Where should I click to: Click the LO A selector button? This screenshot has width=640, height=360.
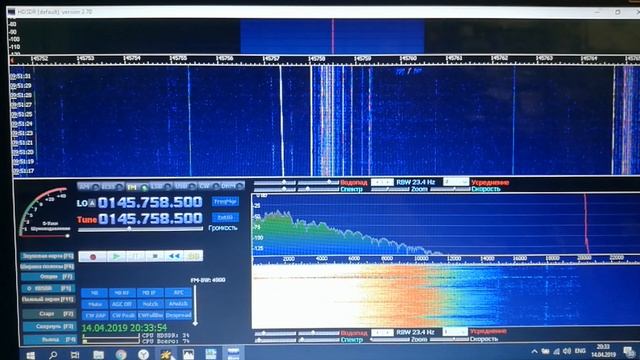tap(92, 203)
